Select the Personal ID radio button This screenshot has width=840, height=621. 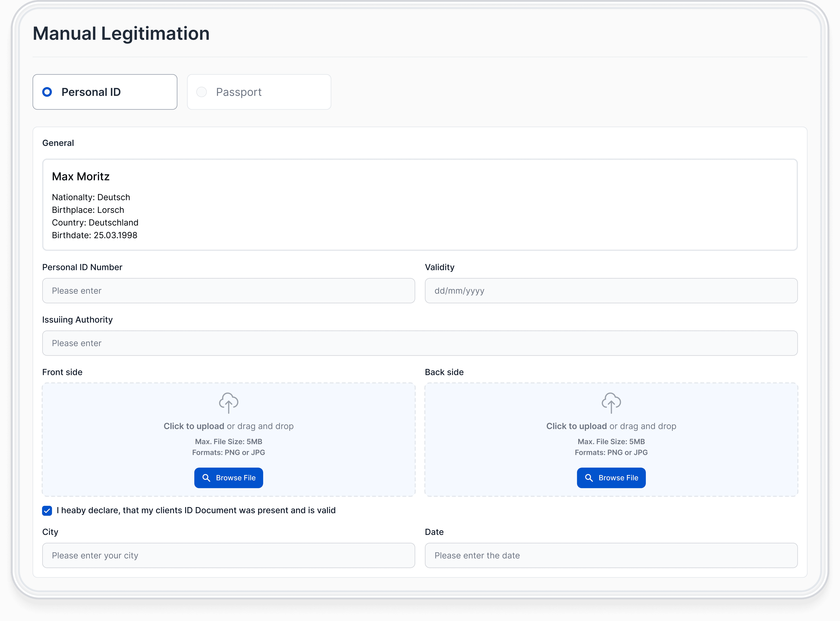(47, 91)
